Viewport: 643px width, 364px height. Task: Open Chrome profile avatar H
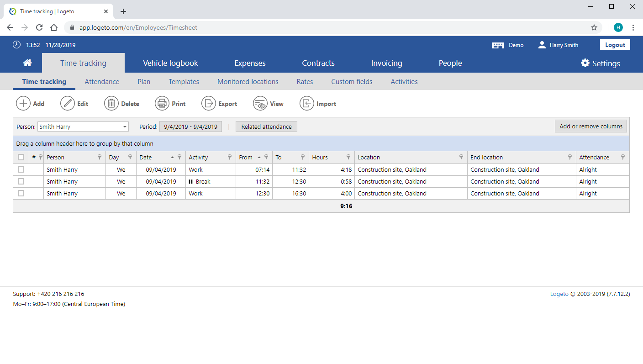(x=618, y=27)
